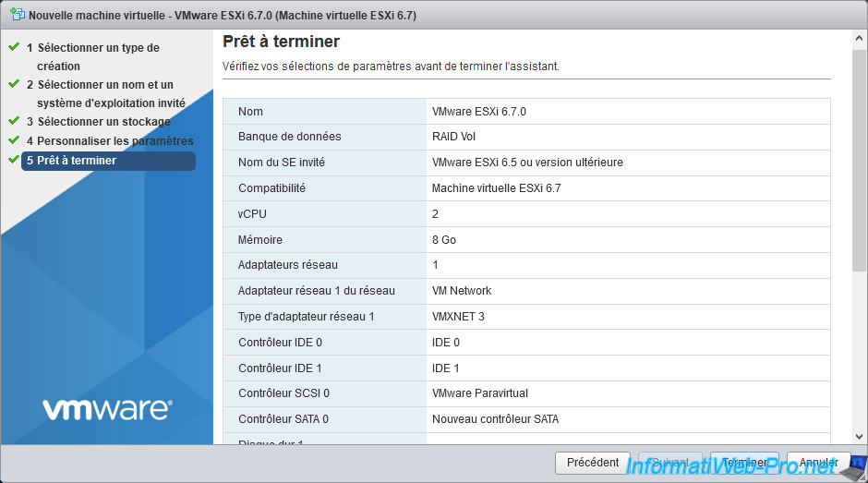Viewport: 868px width, 483px height.
Task: Click the Mémoire row value 8 Go
Action: coord(444,240)
